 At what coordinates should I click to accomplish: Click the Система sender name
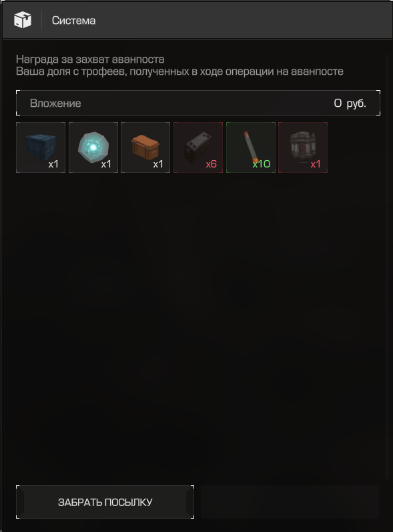pos(73,20)
